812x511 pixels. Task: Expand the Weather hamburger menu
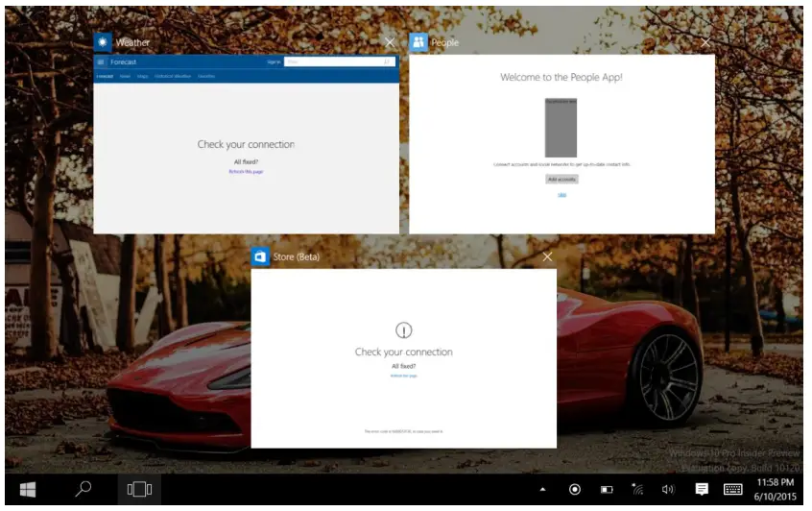pos(100,61)
